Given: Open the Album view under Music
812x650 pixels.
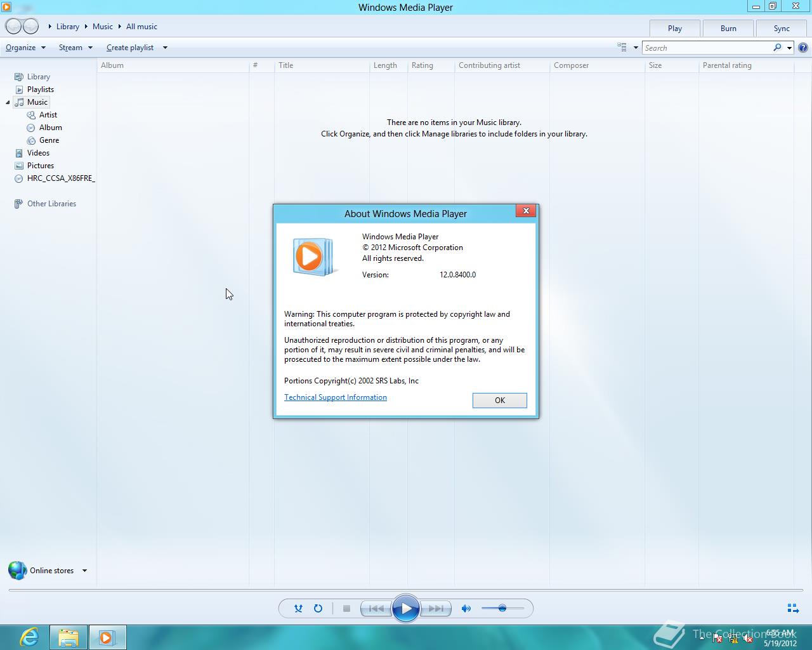Looking at the screenshot, I should [x=50, y=128].
